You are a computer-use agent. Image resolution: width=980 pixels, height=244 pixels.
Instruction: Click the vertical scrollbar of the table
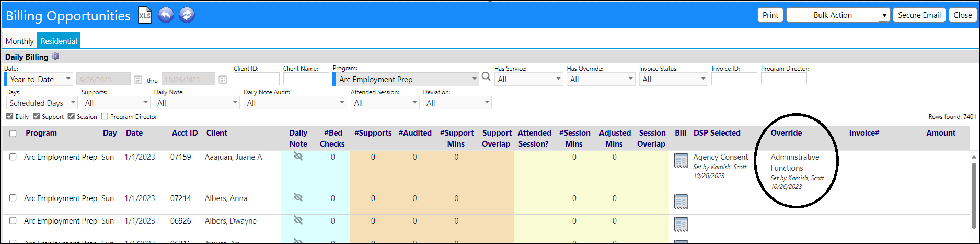click(974, 195)
